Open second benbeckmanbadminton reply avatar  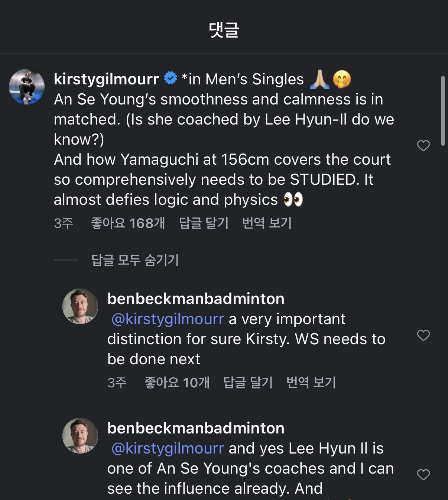tap(80, 436)
